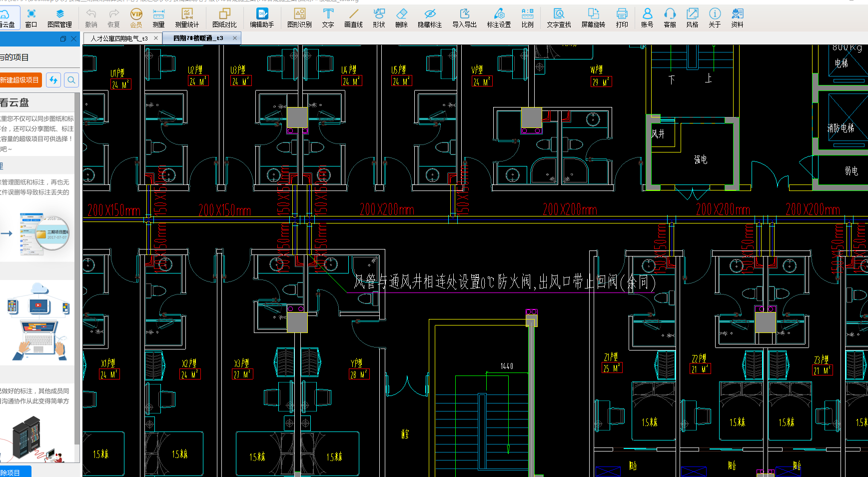Select the 文字 text annotation tool
868x477 pixels.
click(328, 17)
